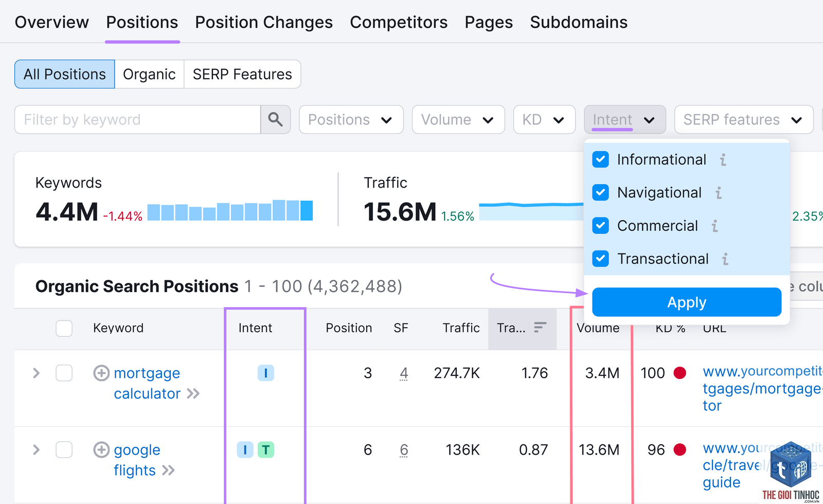Viewport: 823px width, 504px height.
Task: Click sort icon in Tra... column header
Action: pyautogui.click(x=540, y=327)
